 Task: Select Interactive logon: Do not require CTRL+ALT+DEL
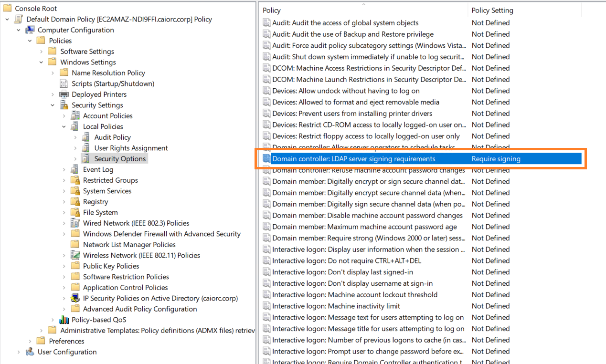pos(347,261)
